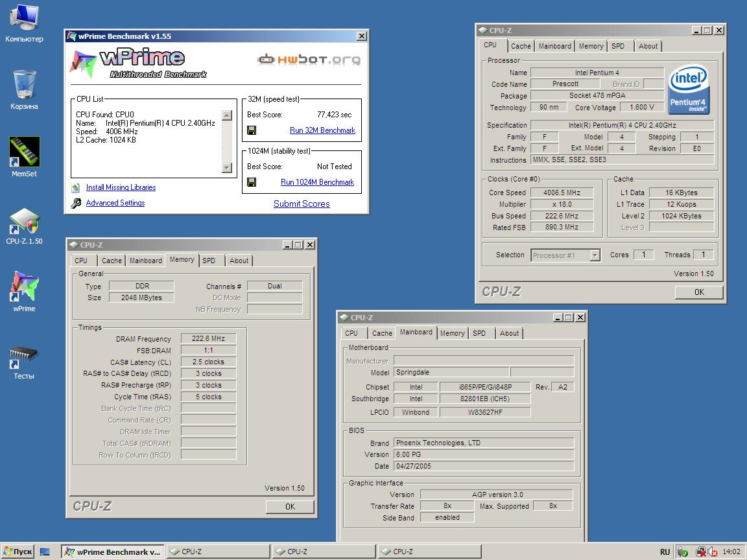Screen dimensions: 747x560
Task: Click the W83627HF LPCIO value
Action: click(485, 412)
